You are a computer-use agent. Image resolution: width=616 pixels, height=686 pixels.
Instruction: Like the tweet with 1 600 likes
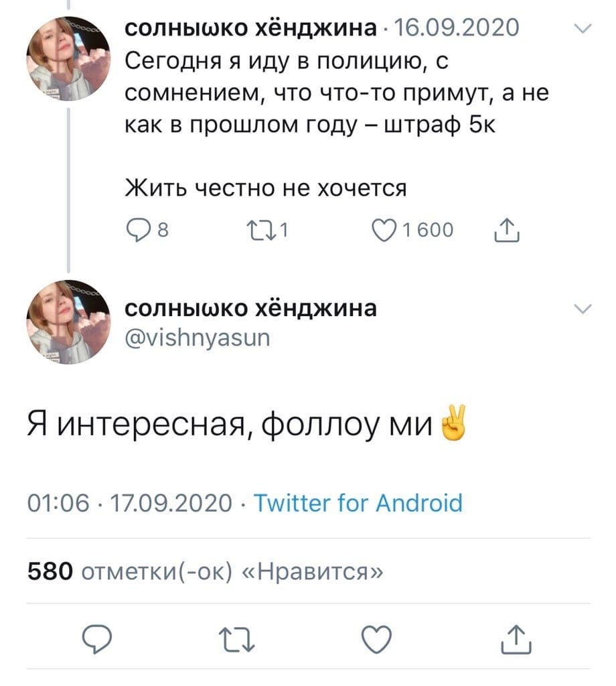(x=387, y=232)
